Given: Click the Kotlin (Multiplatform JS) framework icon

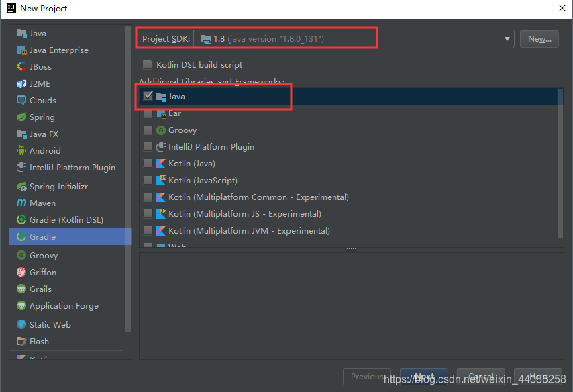Looking at the screenshot, I should pos(161,214).
